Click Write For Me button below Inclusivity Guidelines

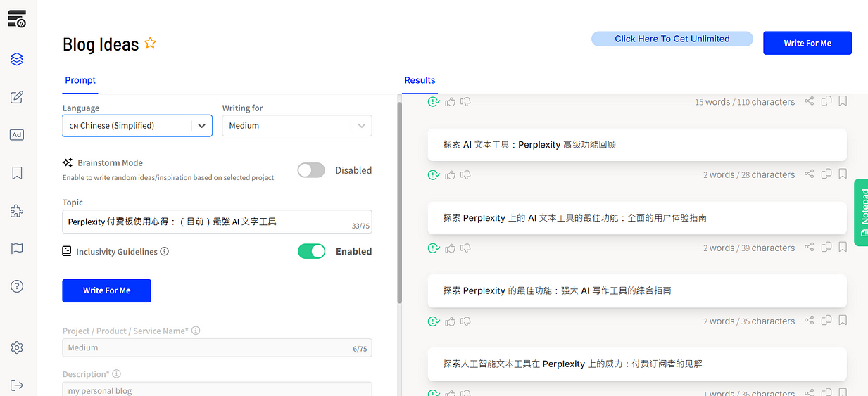pyautogui.click(x=106, y=290)
